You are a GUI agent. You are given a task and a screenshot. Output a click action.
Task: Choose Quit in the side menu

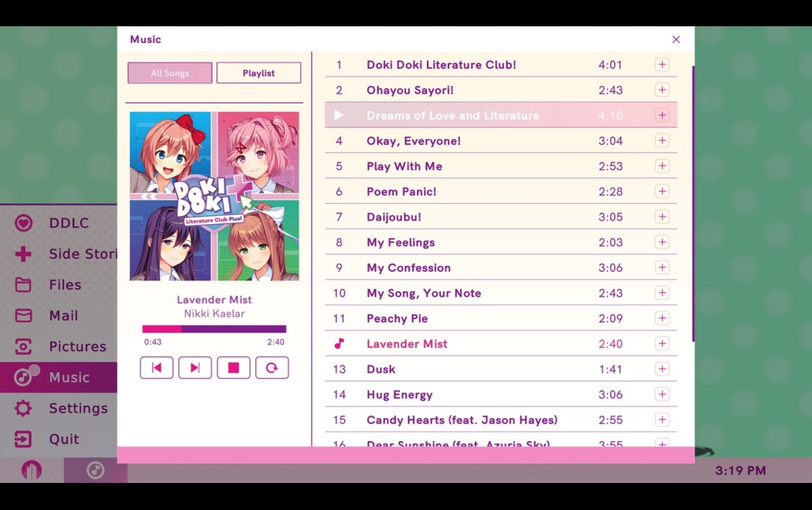59,439
